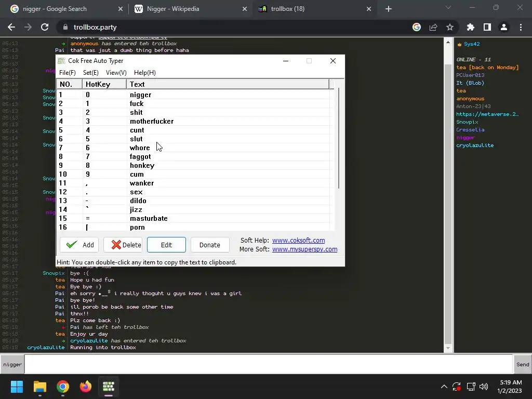Click user 'Anton-Z3|43' in the online list

[x=473, y=106]
